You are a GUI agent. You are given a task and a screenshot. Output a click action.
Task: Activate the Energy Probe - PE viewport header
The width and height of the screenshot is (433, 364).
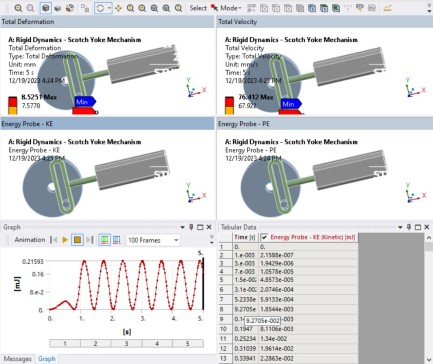tap(325, 124)
